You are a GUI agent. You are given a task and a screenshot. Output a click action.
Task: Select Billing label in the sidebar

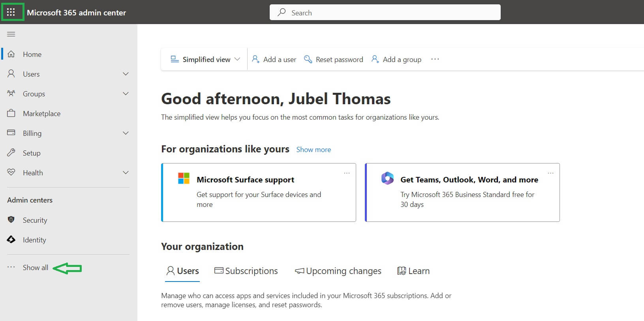[x=32, y=133]
